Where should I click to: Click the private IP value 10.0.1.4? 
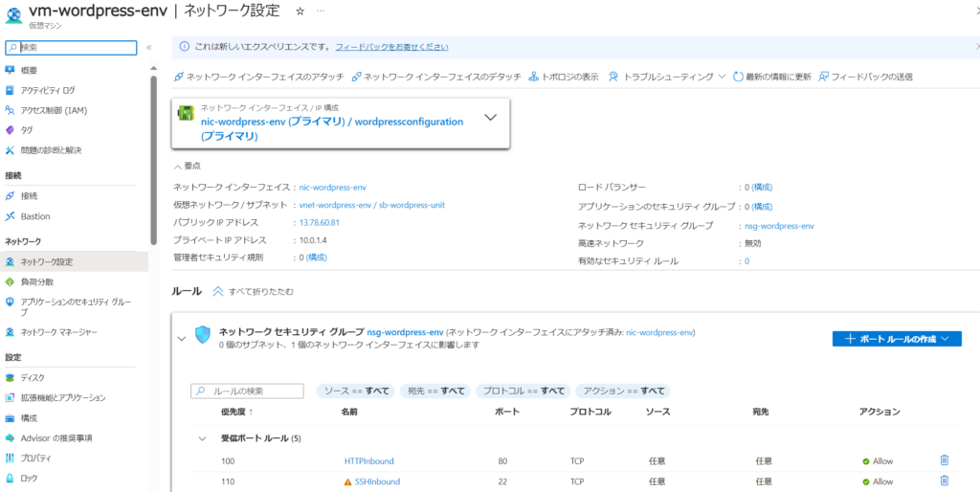click(x=314, y=240)
